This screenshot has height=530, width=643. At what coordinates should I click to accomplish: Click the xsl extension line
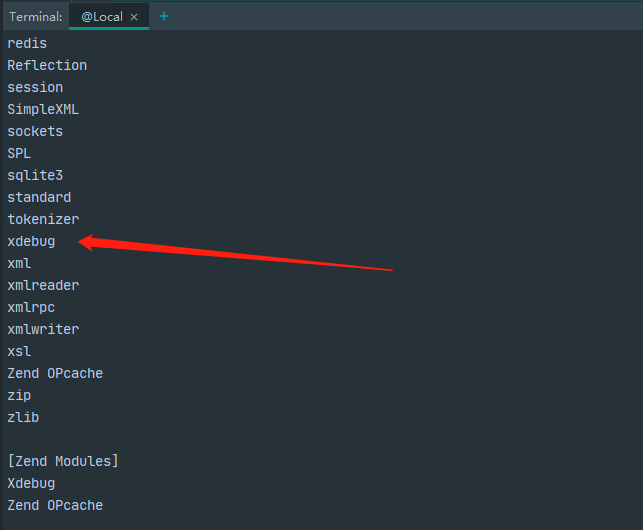coord(19,351)
